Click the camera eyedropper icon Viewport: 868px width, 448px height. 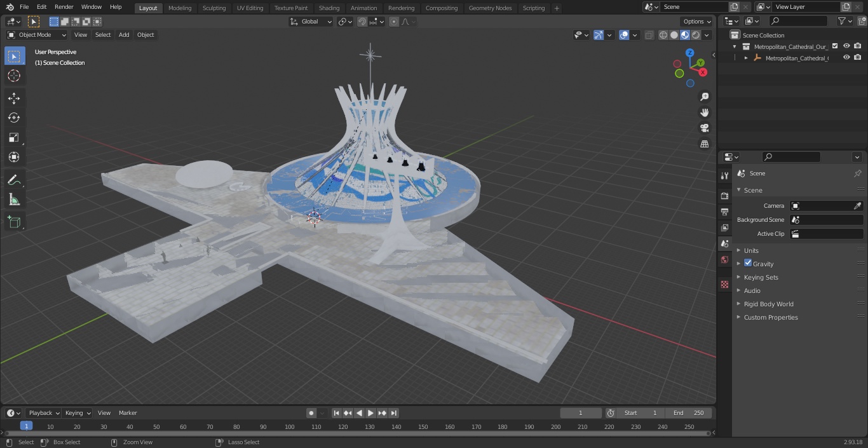coord(857,206)
